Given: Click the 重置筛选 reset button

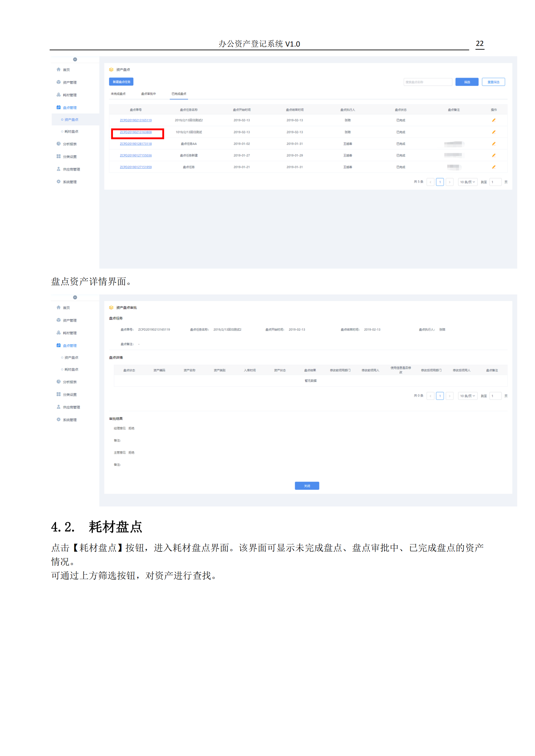Looking at the screenshot, I should [493, 82].
